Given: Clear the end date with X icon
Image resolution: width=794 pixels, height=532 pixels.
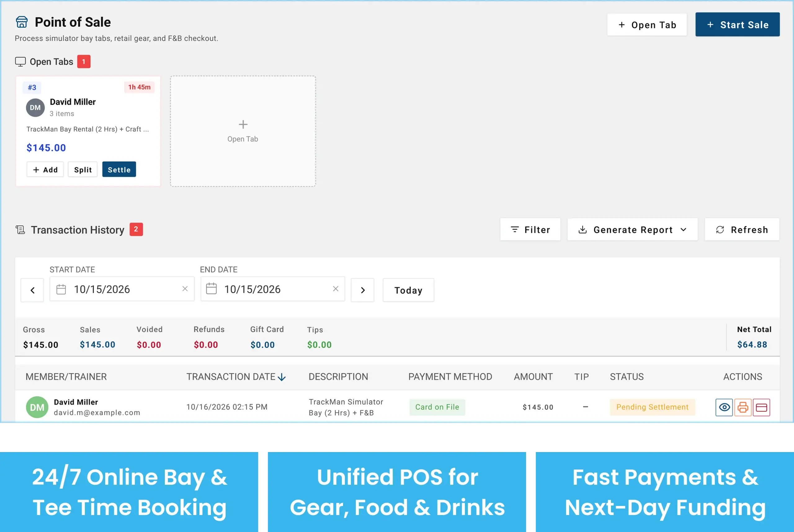Looking at the screenshot, I should pos(336,289).
